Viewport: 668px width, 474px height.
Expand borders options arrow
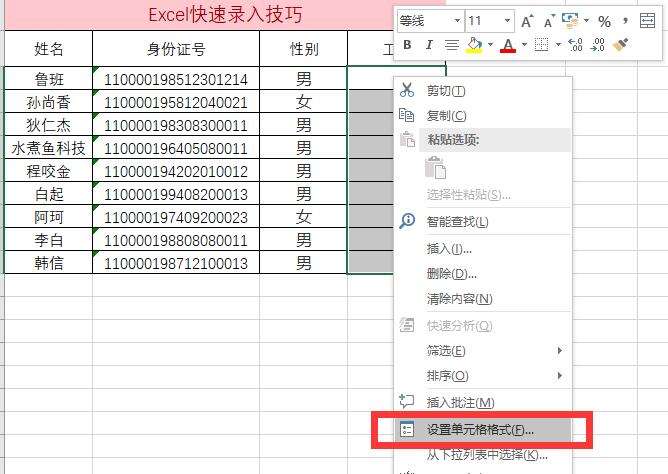[x=558, y=45]
